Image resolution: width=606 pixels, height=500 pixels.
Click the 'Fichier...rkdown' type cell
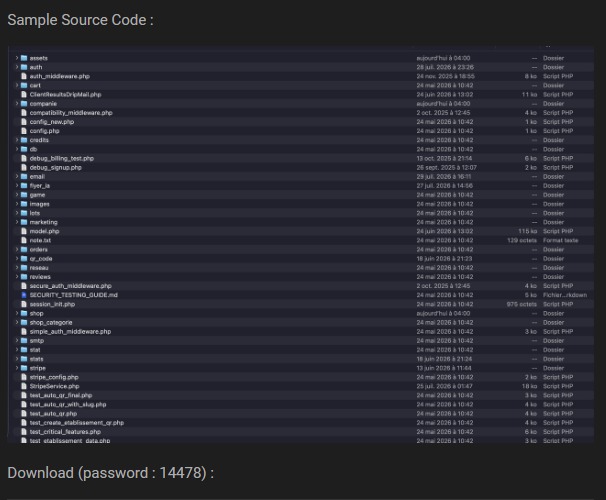pos(565,295)
